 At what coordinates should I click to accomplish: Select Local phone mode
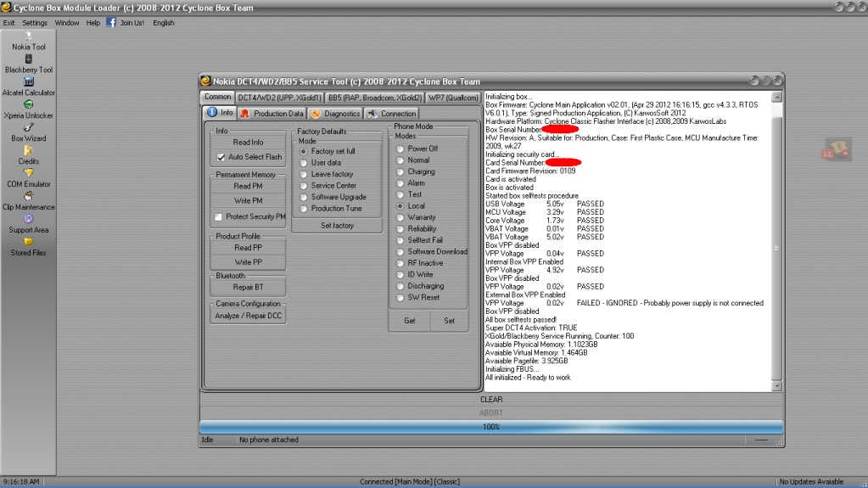click(x=400, y=206)
